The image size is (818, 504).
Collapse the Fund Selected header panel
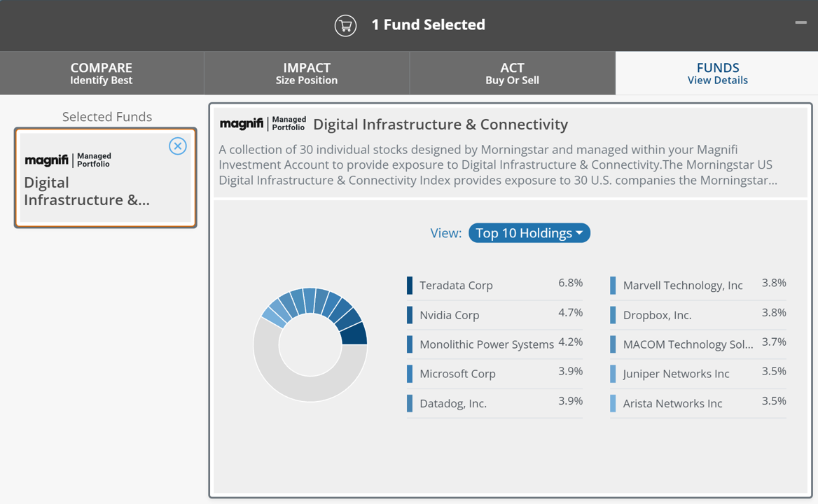[x=800, y=22]
